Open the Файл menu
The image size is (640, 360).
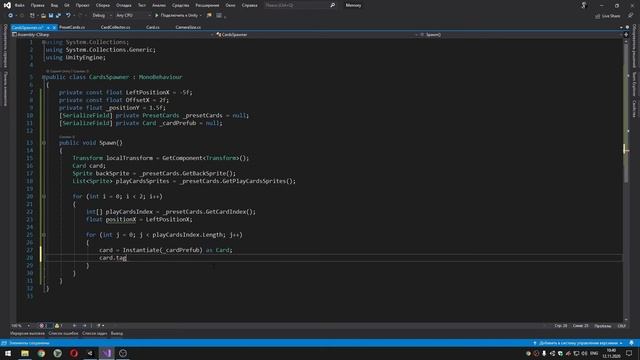coord(20,5)
